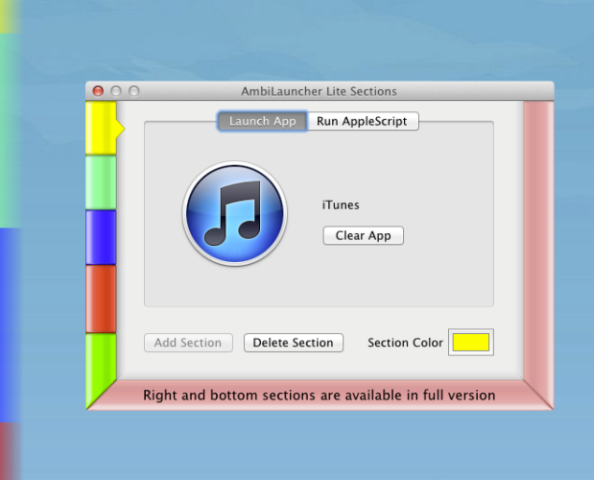
Task: Click the iTunes application icon
Action: [x=234, y=214]
